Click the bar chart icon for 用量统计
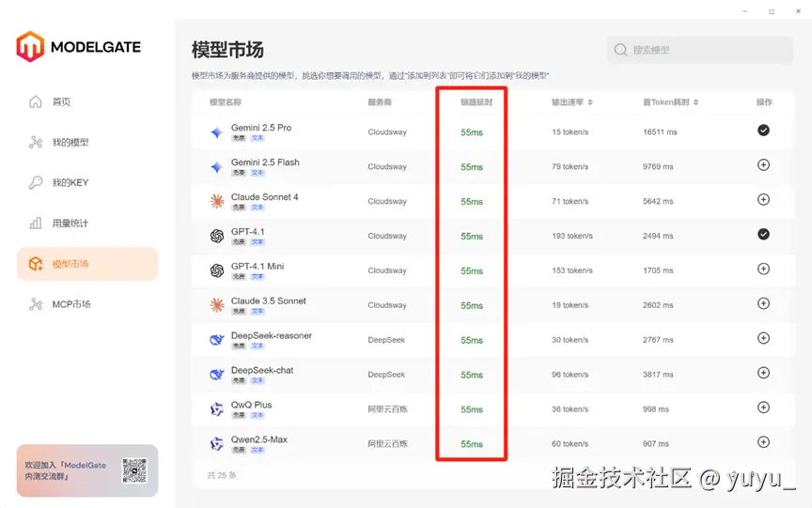Viewport: 812px width, 508px height. [x=35, y=223]
